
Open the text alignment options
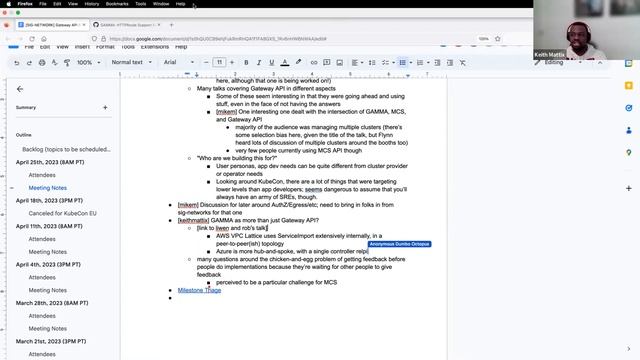tap(357, 62)
